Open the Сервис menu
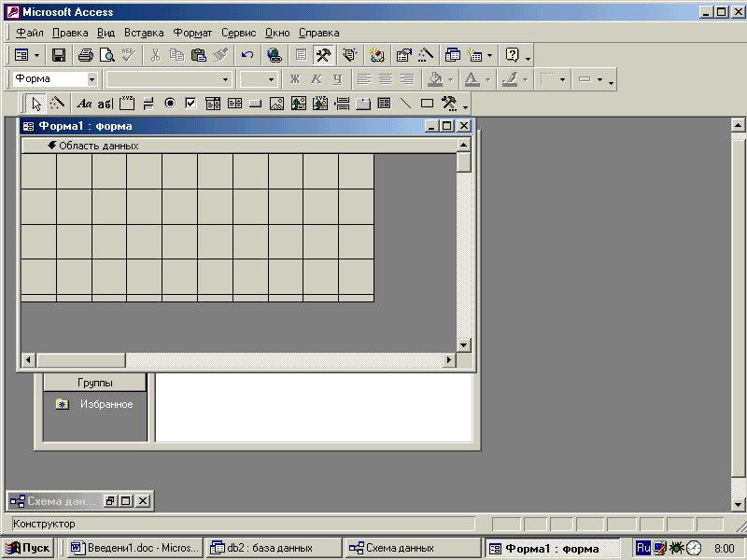This screenshot has height=560, width=747. (239, 33)
